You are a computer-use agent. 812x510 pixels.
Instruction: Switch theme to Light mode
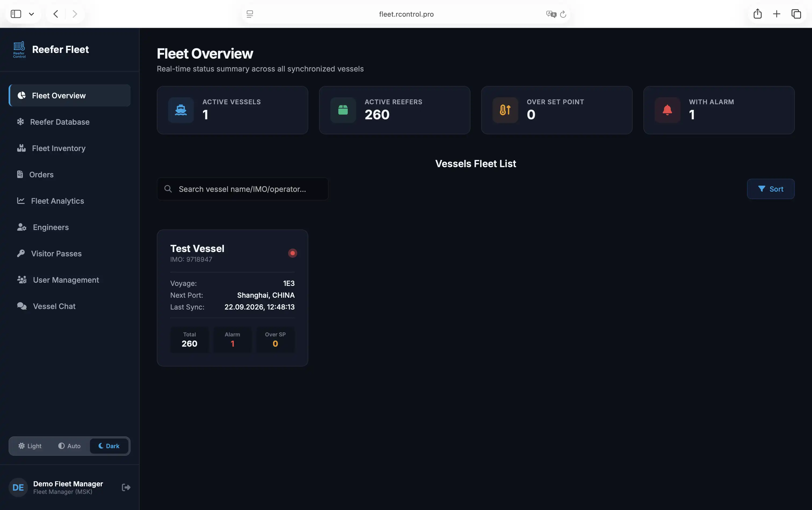point(30,446)
